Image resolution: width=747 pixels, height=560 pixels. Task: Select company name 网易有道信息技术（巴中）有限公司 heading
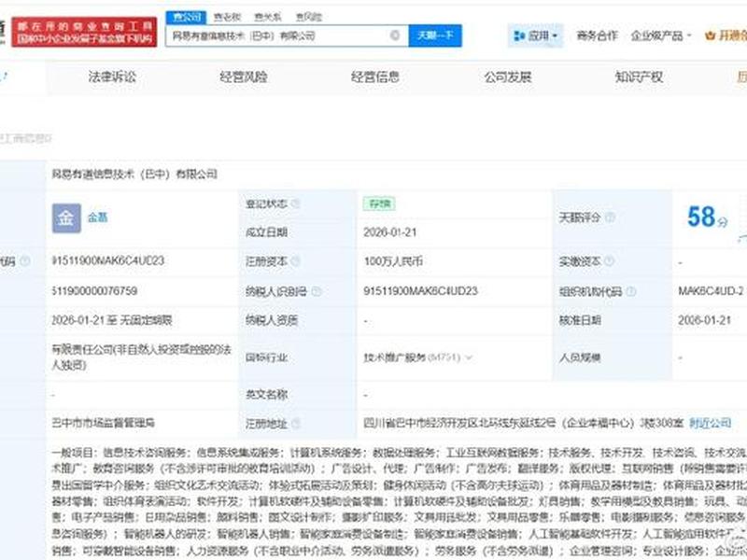(134, 174)
